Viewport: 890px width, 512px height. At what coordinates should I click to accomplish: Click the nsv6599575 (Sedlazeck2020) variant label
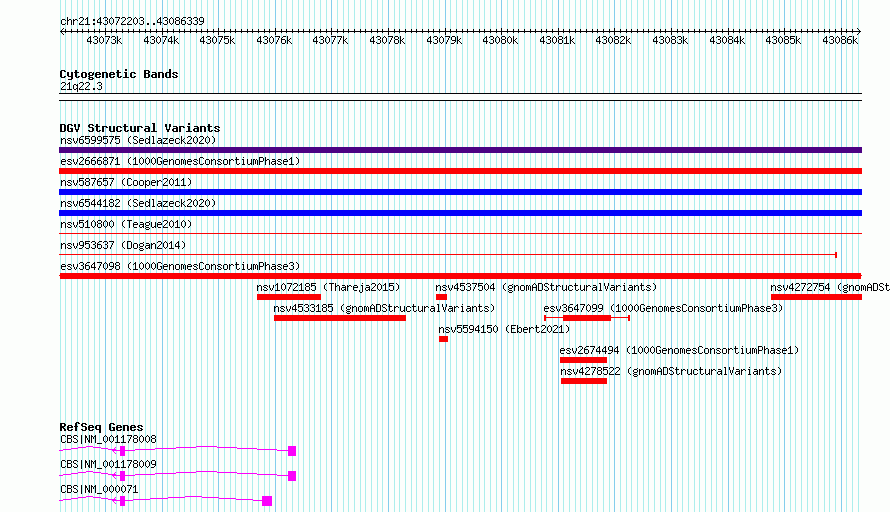138,140
